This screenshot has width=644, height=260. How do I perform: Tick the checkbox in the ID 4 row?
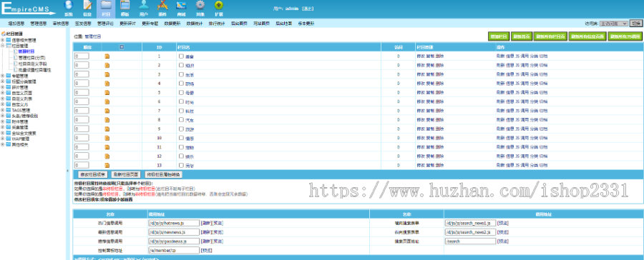181,84
